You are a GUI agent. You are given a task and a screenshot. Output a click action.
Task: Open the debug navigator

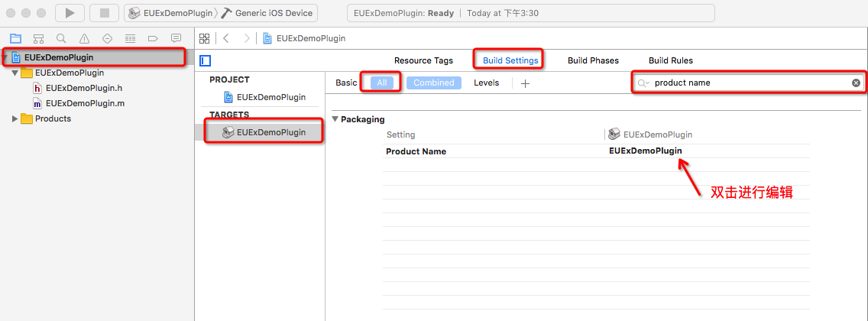click(130, 38)
